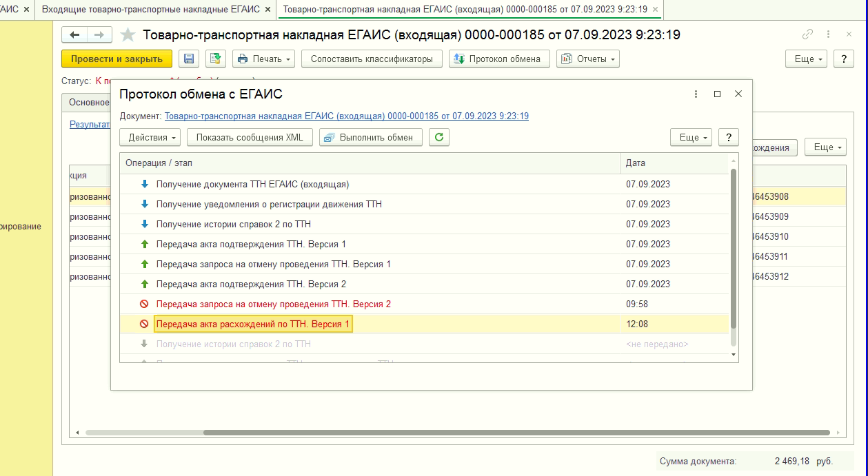Click green arrow on Передача акта подтверждения Версия 2
Screen dimensions: 868x476
(144, 284)
